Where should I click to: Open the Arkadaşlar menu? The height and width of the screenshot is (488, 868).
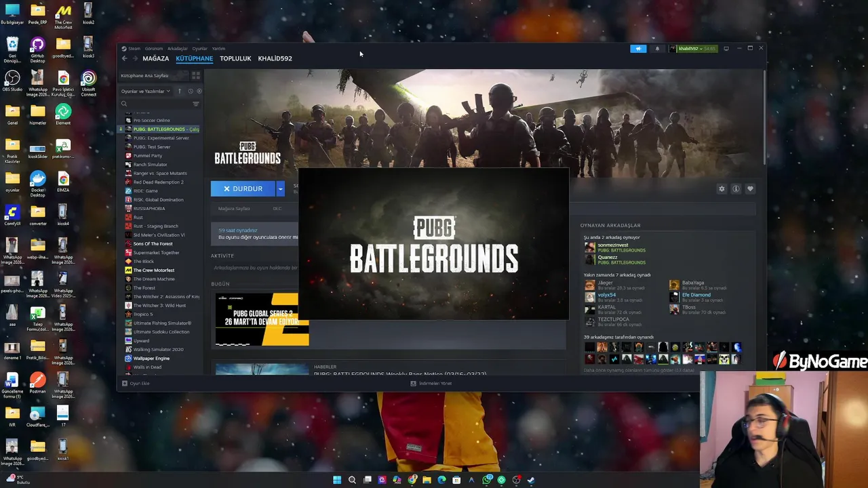(x=178, y=49)
